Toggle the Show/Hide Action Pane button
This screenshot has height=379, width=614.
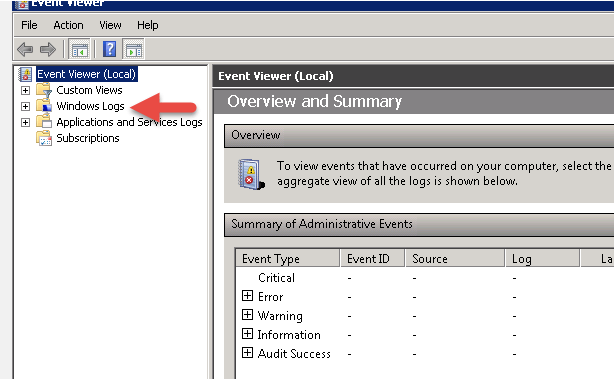coord(134,49)
